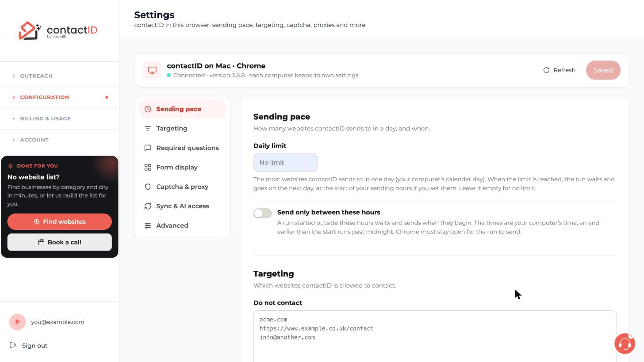This screenshot has width=644, height=362.
Task: Click the Find websites button
Action: pos(59,222)
